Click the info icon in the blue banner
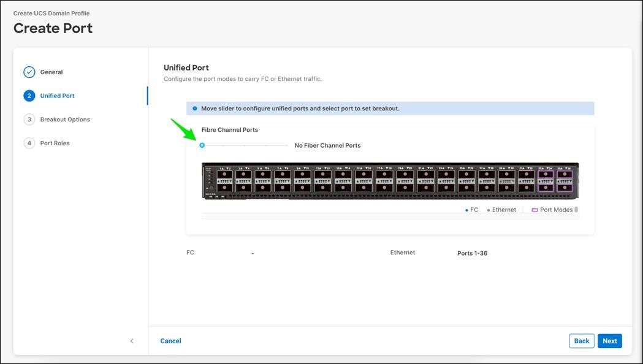Screen dimensions: 643x364 coord(194,108)
